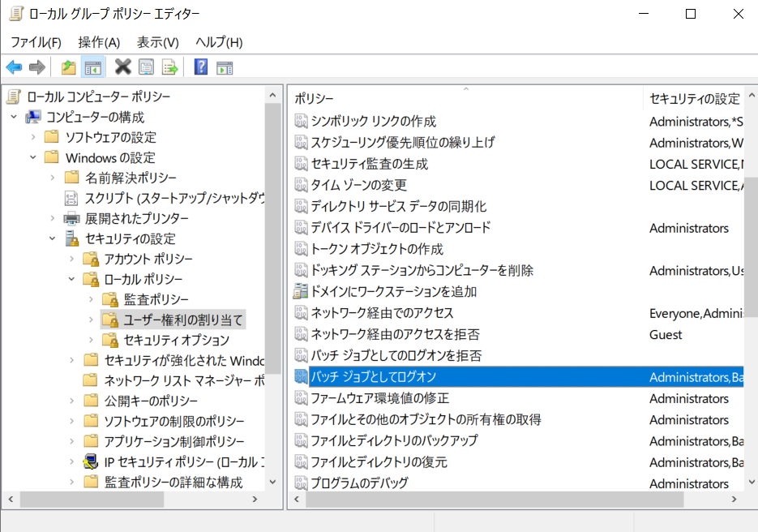Open Properties via toolbar icon
The width and height of the screenshot is (758, 532).
point(146,67)
